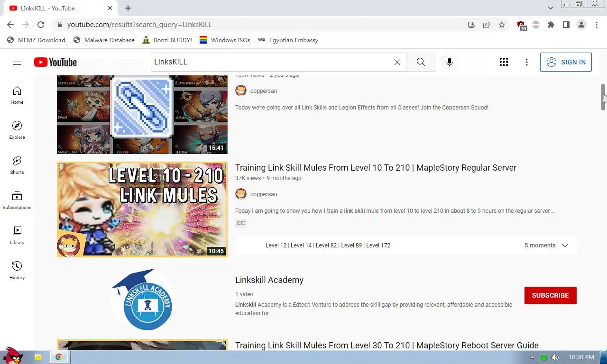The height and width of the screenshot is (364, 607).
Task: Open Shorts in sidebar
Action: pos(17,165)
